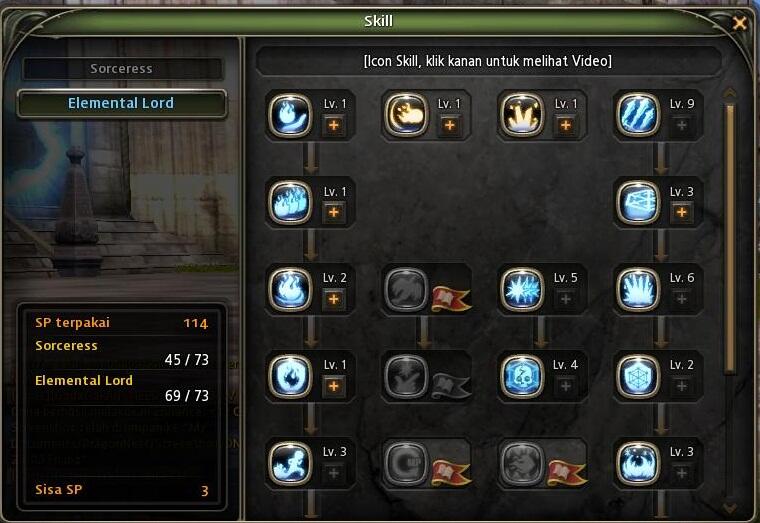Select the ice cube skill icon at Lv. 3
The height and width of the screenshot is (523, 760).
click(x=638, y=203)
